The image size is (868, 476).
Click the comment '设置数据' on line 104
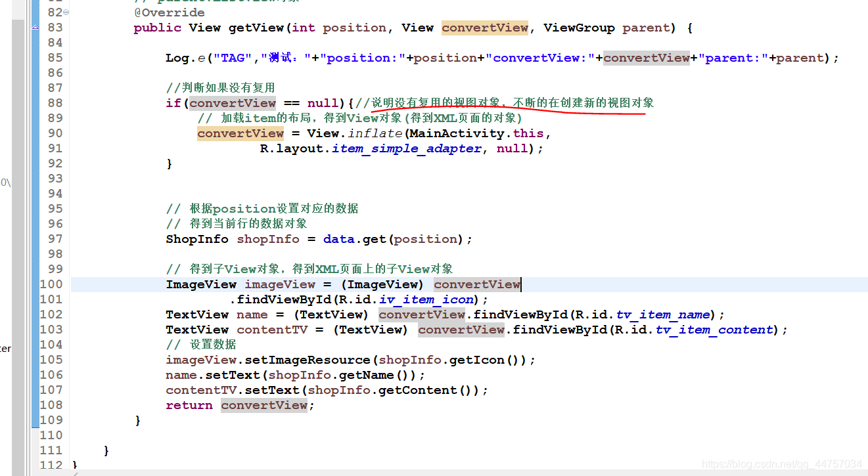tap(213, 345)
